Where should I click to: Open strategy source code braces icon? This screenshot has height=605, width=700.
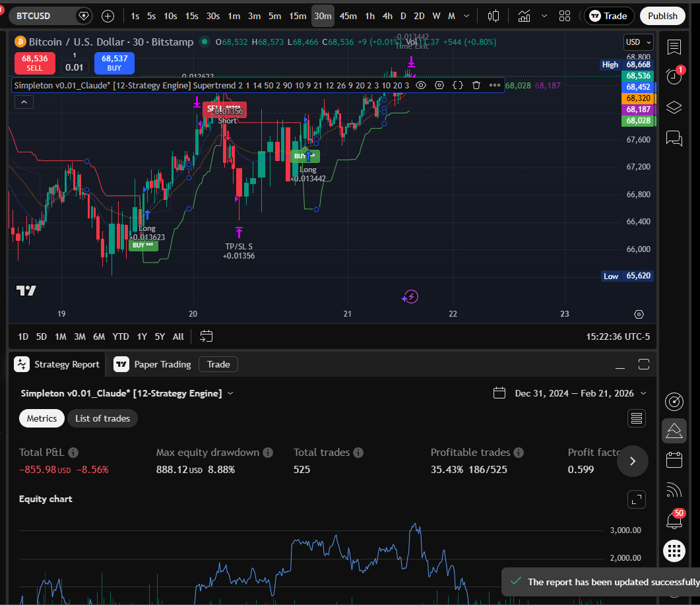coord(457,85)
